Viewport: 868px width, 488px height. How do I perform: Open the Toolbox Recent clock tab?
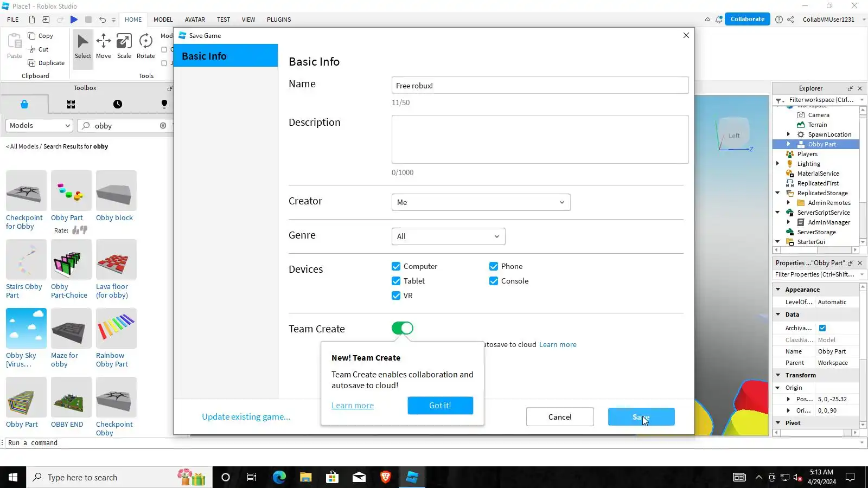118,104
